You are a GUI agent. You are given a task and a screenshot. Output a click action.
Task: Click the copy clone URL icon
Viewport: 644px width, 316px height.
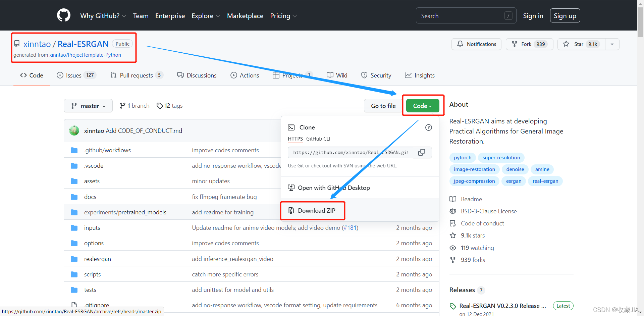pos(422,152)
